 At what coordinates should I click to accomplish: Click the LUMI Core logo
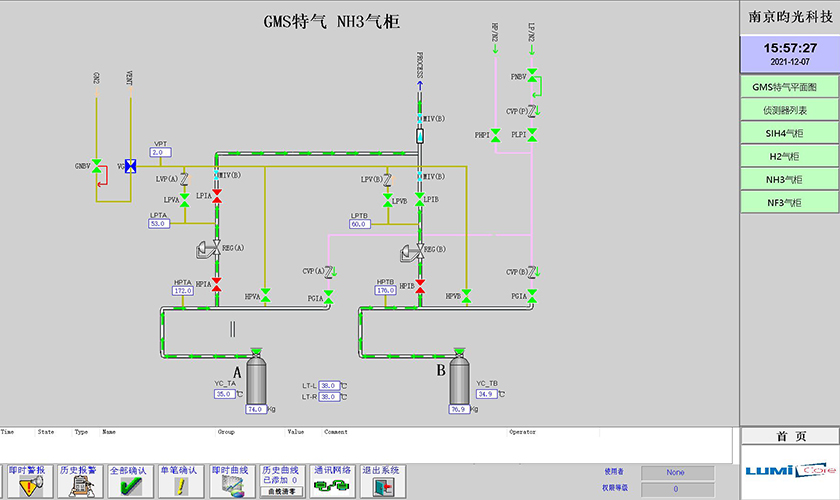(790, 471)
